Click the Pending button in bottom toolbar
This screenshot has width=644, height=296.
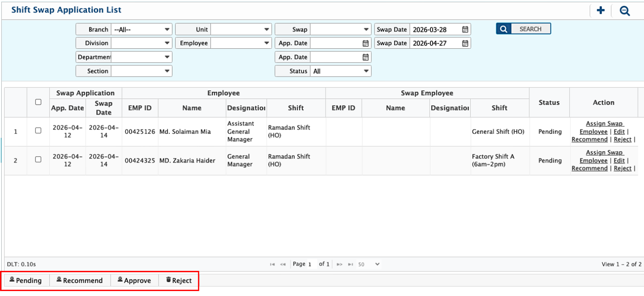tap(26, 280)
